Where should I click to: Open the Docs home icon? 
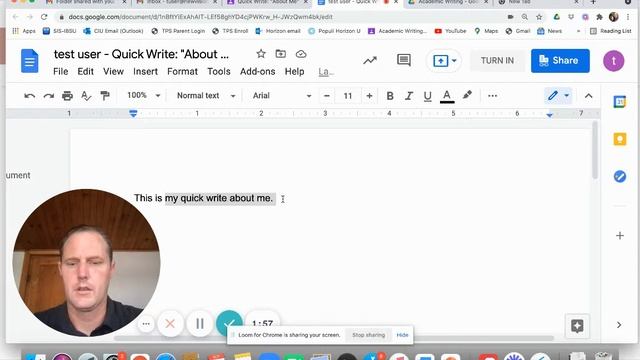click(29, 61)
